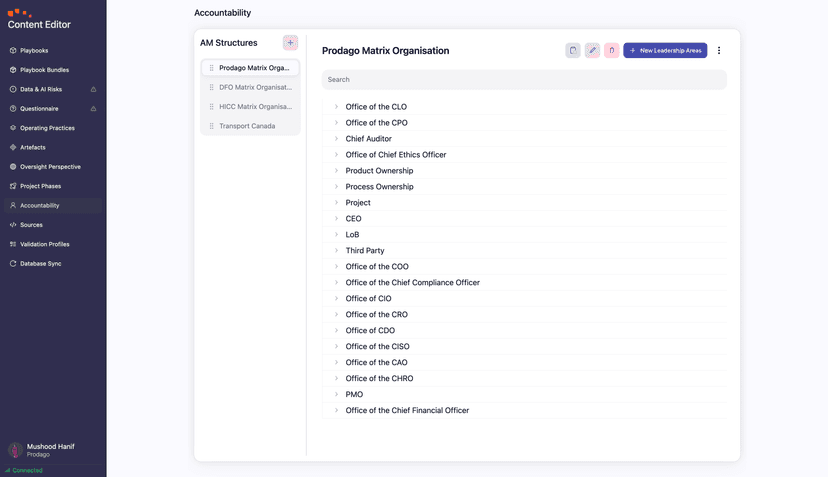Click the delete structure trash icon
This screenshot has width=828, height=477.
point(611,50)
